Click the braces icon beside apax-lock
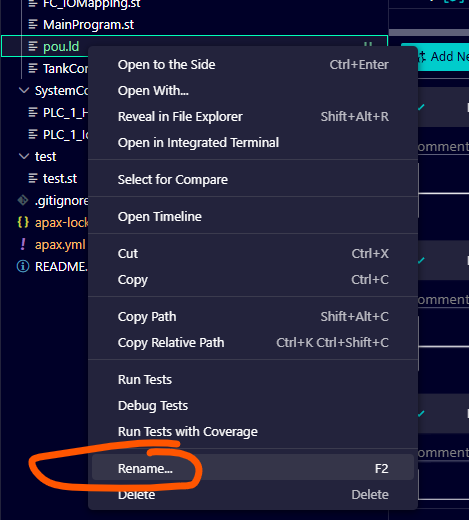 coord(23,222)
